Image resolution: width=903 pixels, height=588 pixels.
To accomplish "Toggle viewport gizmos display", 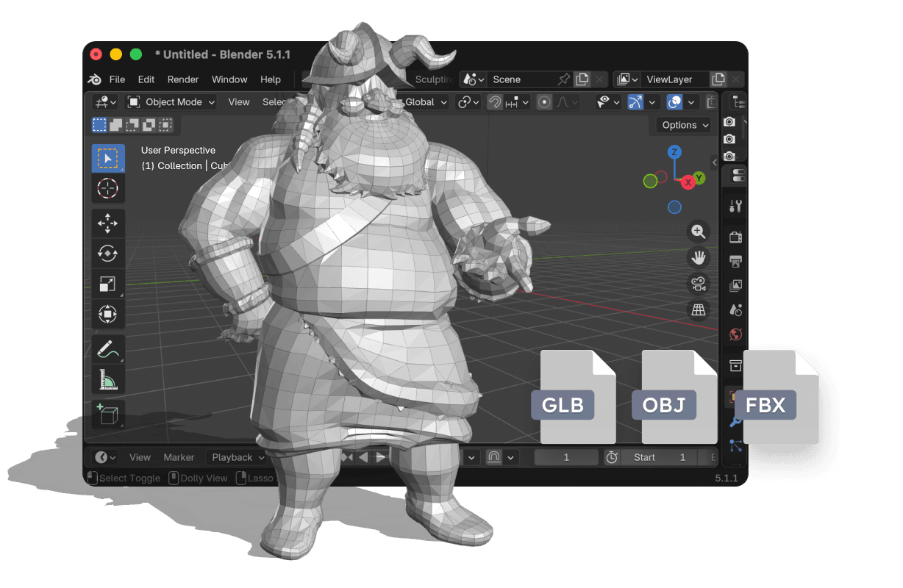I will (x=635, y=102).
